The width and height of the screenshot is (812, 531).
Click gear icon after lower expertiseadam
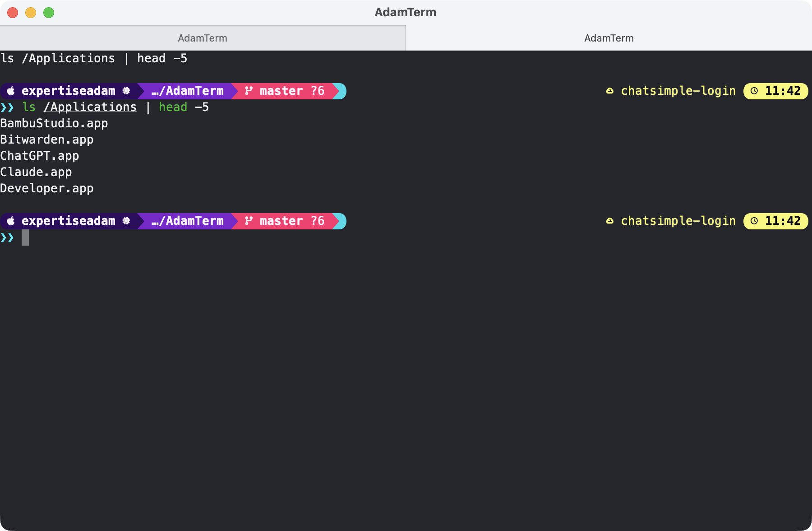pyautogui.click(x=126, y=221)
